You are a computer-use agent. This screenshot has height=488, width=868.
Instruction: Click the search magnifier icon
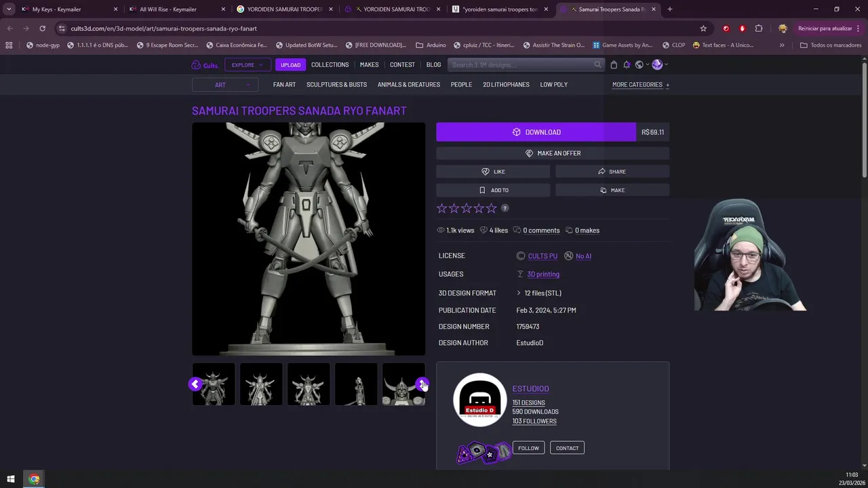point(597,64)
